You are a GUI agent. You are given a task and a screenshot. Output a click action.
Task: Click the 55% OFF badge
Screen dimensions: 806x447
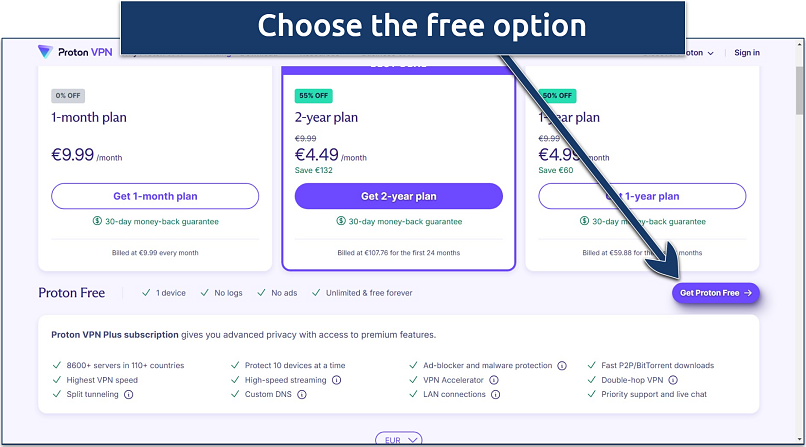315,96
